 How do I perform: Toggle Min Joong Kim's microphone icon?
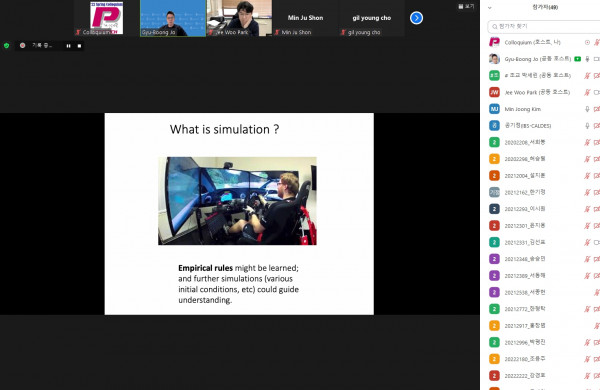[587, 109]
